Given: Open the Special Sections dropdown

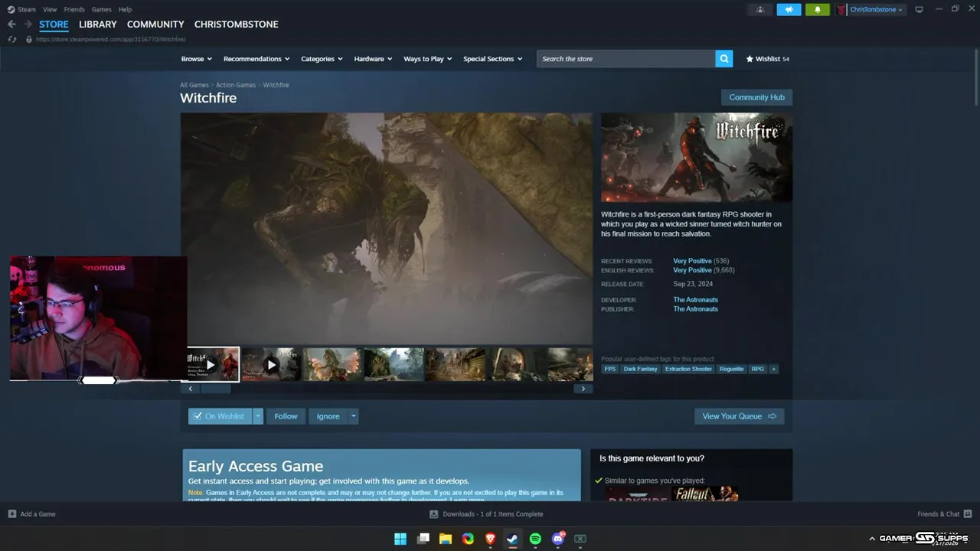Looking at the screenshot, I should (x=493, y=59).
